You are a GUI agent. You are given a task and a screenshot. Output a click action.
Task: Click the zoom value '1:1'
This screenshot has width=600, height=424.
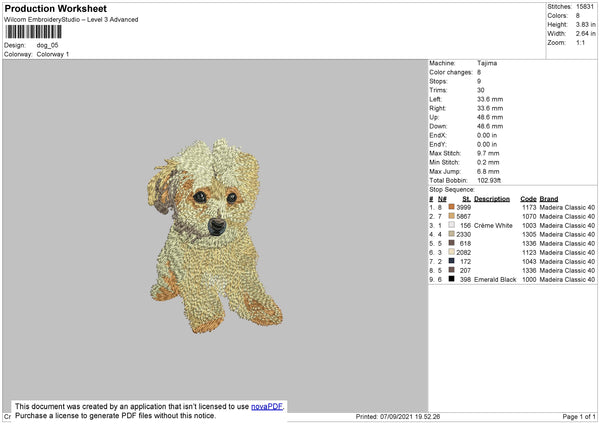tap(580, 42)
